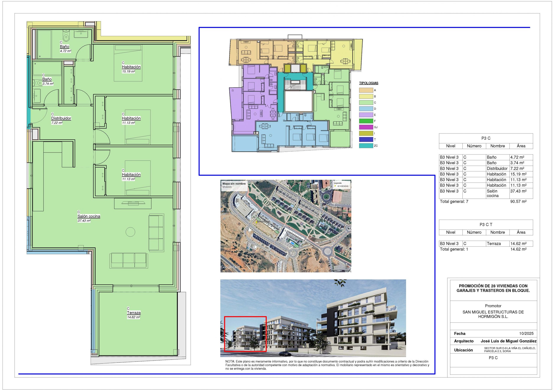
Task: Click the Baño 4.72 m² label
Action: (65, 47)
